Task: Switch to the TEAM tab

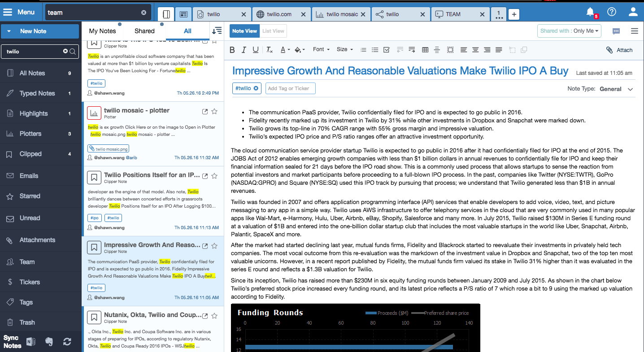Action: click(460, 14)
